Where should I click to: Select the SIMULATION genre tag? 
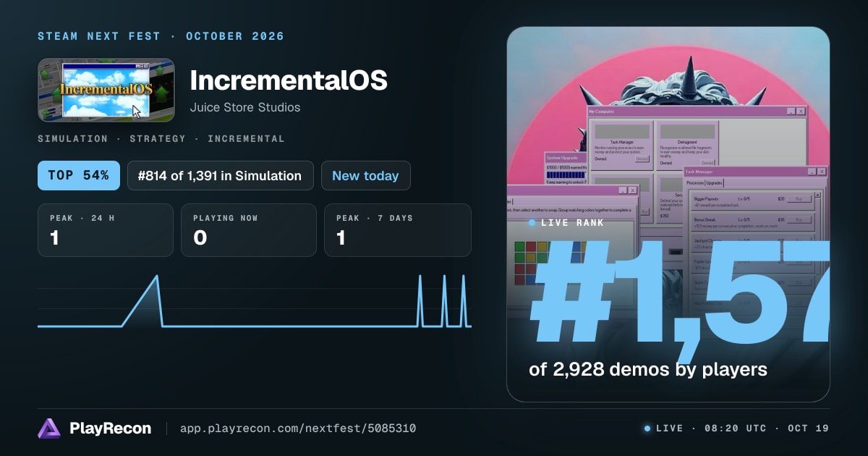coord(72,138)
